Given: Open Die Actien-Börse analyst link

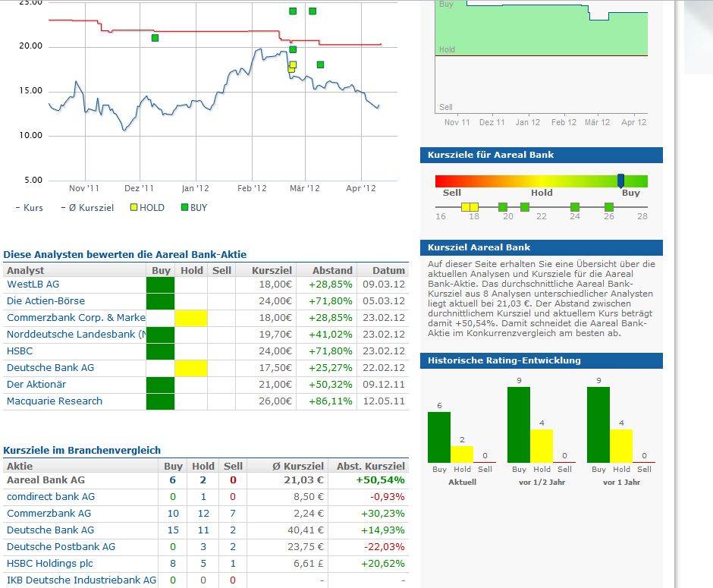Looking at the screenshot, I should coord(46,301).
